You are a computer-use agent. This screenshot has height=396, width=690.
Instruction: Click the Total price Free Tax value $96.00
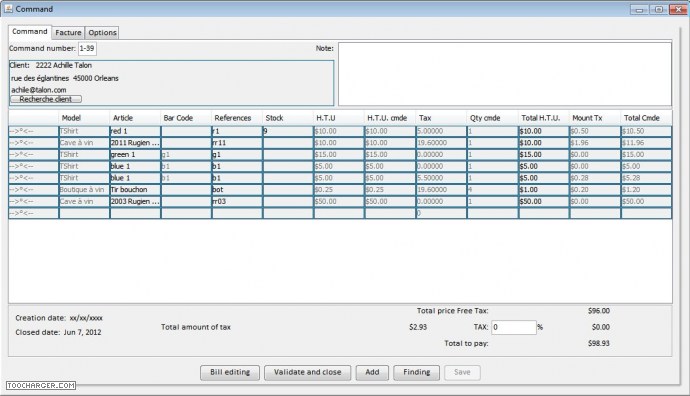click(599, 311)
